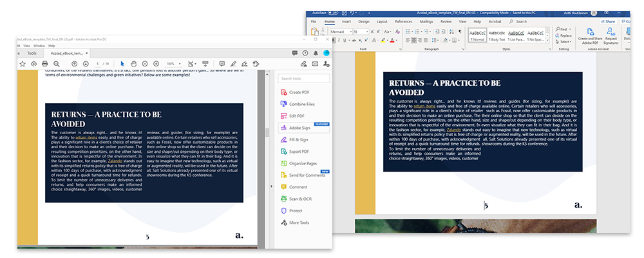Click the star bookmark icon in Acrobat toolbar

click(x=22, y=64)
